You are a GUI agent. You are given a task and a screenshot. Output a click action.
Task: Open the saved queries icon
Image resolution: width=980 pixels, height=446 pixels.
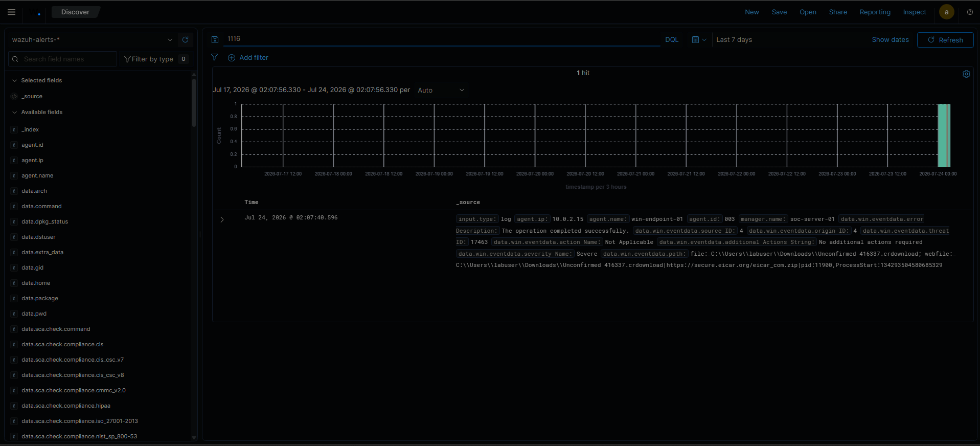pyautogui.click(x=215, y=40)
